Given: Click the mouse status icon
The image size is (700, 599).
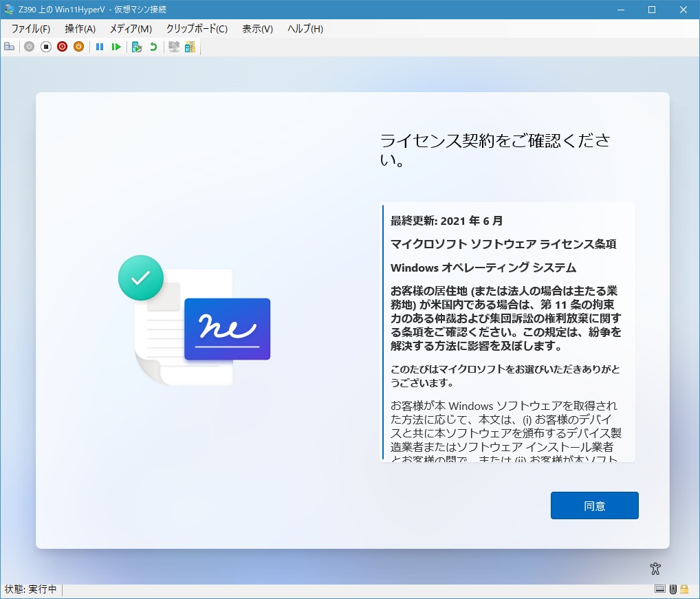Looking at the screenshot, I should (672, 589).
